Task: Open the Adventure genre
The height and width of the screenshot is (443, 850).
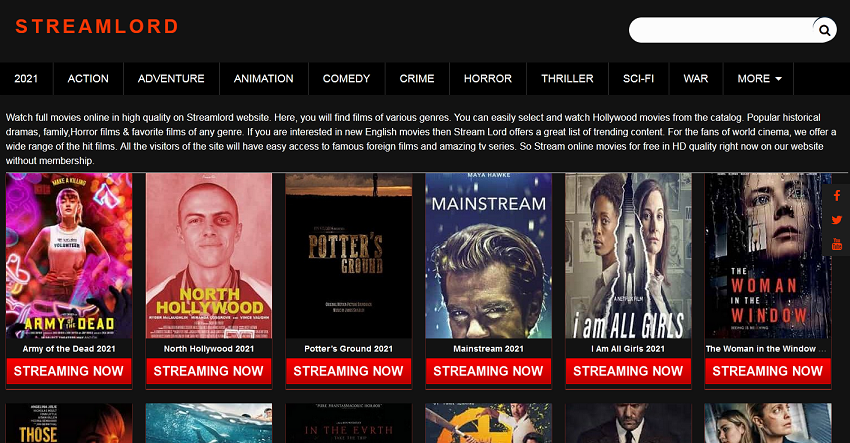Action: (171, 79)
